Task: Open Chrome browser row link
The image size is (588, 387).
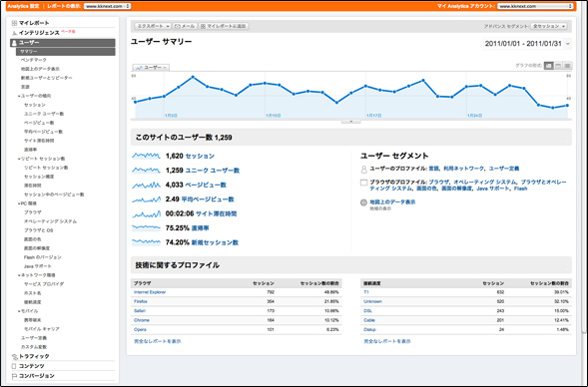Action: [142, 320]
